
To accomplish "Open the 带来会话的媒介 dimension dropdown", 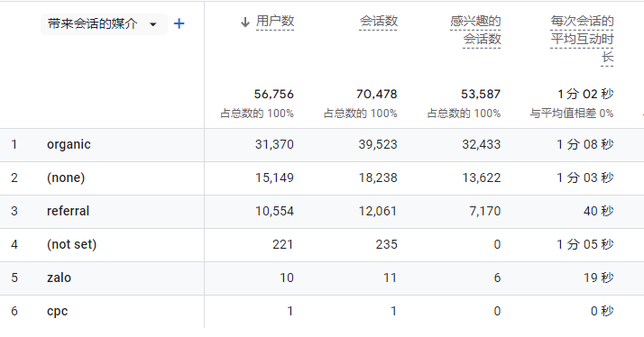I will tap(104, 23).
